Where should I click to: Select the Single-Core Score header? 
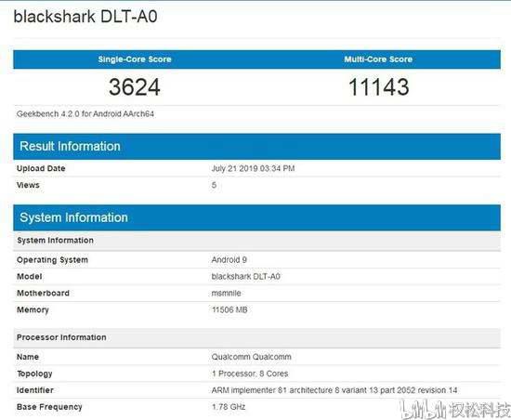(135, 59)
